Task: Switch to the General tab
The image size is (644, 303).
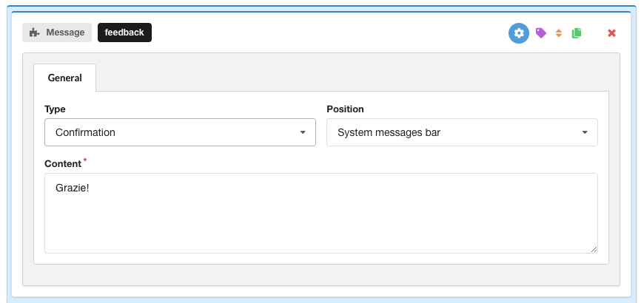Action: (x=65, y=78)
